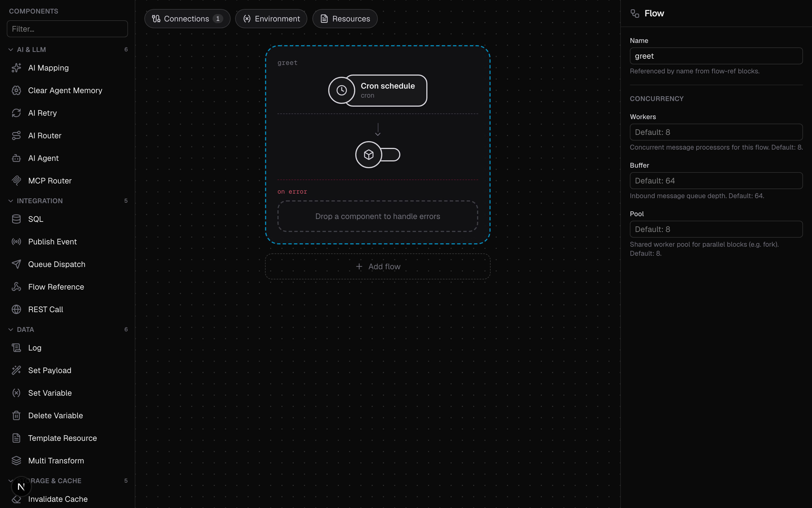Click the Connections count badge

[218, 19]
